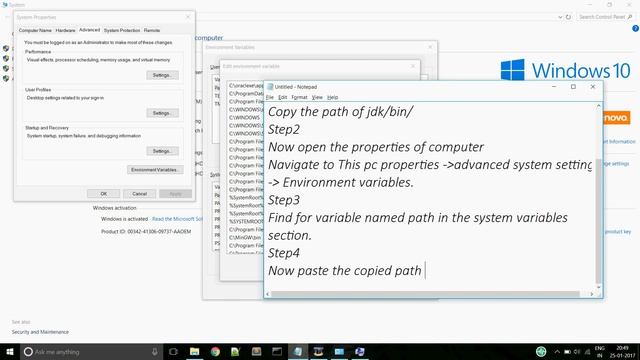This screenshot has width=640, height=360.
Task: Open the taskbar clock and date
Action: (x=622, y=351)
